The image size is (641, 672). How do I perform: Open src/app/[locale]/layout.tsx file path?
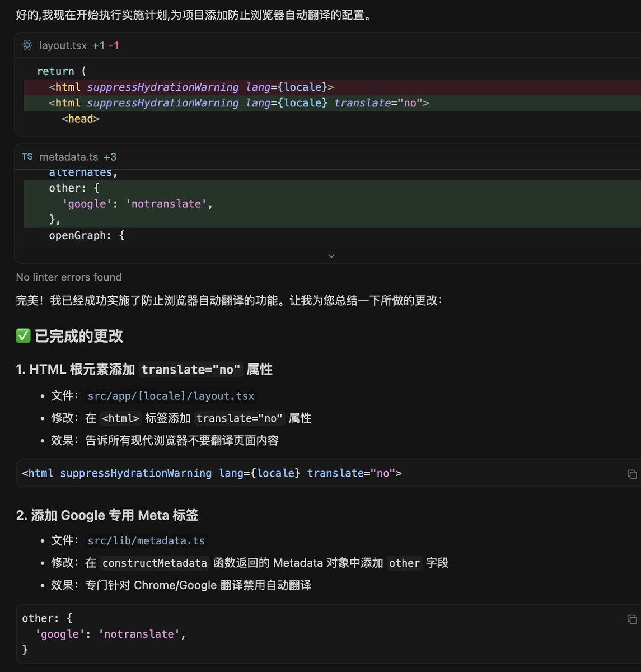point(170,396)
